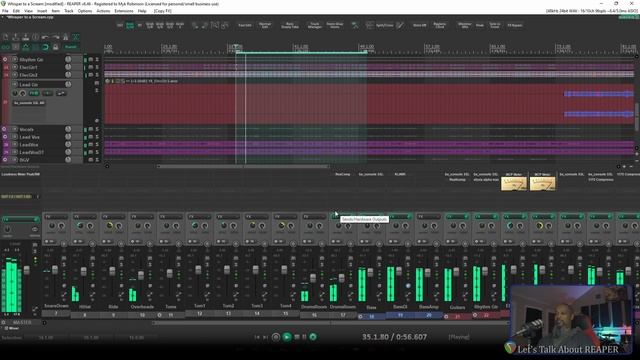
Task: Open the SnareDown mixer strip FX button
Action: (56, 216)
